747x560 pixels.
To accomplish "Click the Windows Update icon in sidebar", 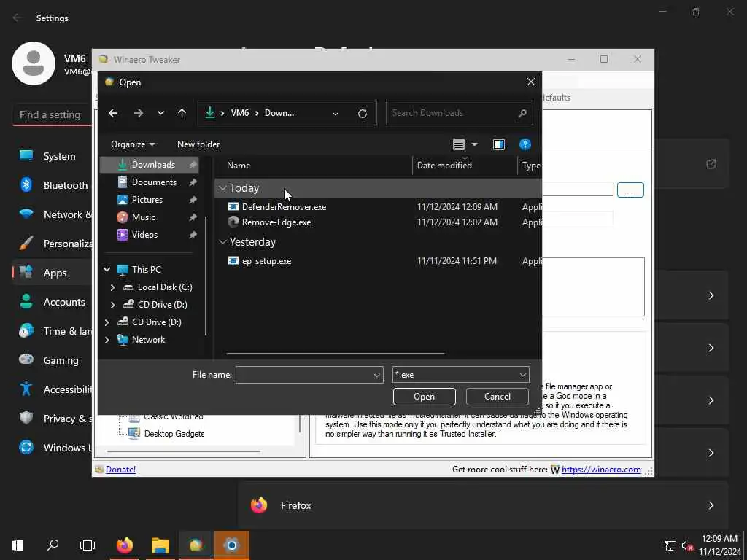I will point(26,447).
